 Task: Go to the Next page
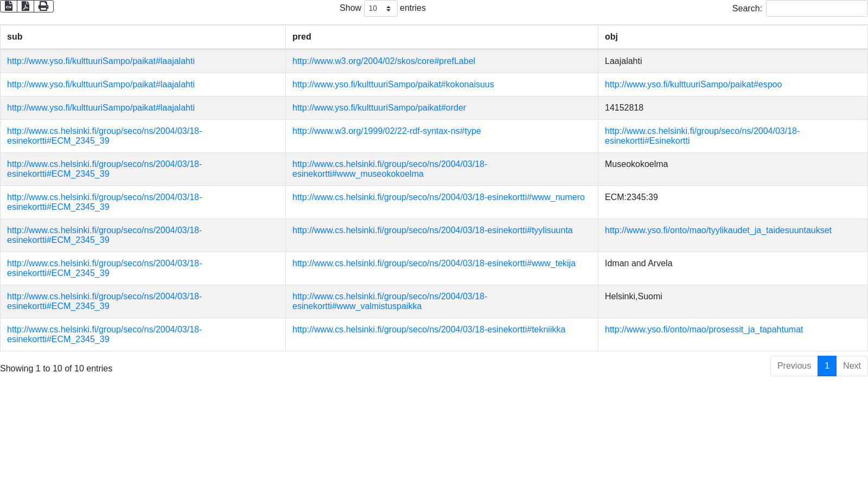point(851,366)
